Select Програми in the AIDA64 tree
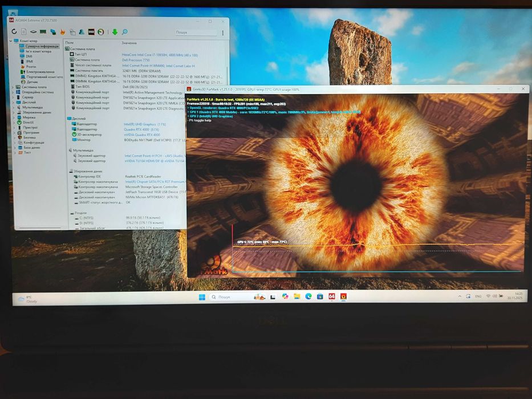 coord(31,133)
